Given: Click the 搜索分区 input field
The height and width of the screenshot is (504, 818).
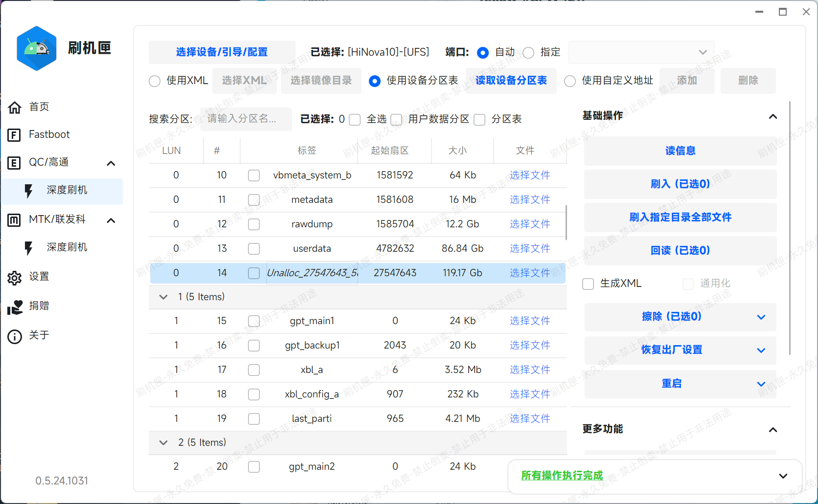Looking at the screenshot, I should (x=246, y=119).
